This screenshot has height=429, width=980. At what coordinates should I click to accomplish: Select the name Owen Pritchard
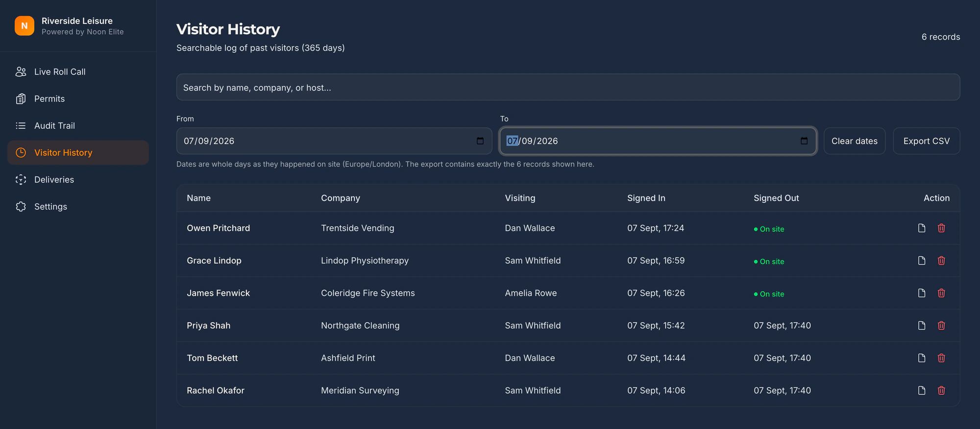pos(218,228)
